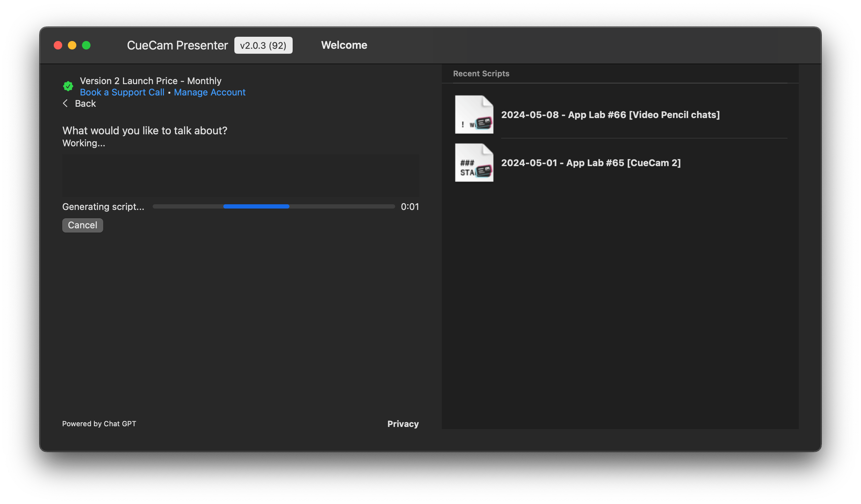Minimize window with the yellow button

tap(72, 45)
